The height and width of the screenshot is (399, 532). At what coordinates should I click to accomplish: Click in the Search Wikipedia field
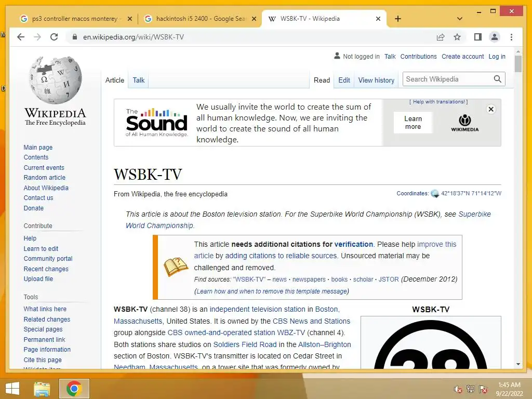point(448,79)
